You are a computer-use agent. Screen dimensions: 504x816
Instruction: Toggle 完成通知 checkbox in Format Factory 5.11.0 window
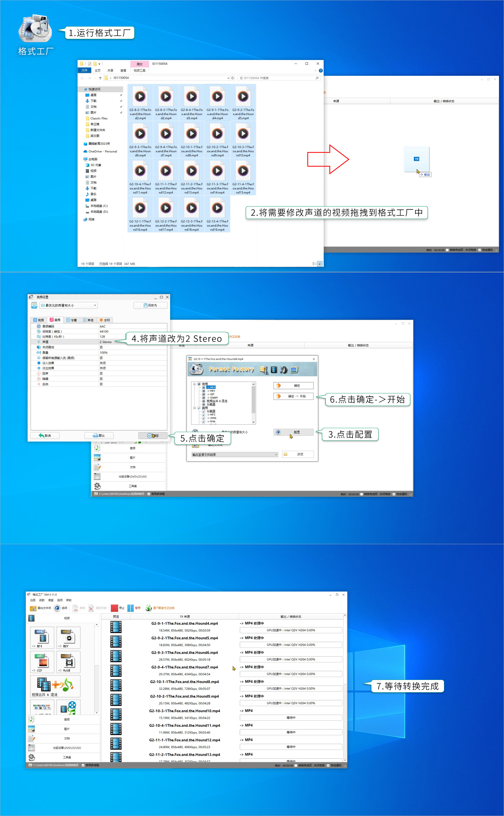click(x=328, y=766)
